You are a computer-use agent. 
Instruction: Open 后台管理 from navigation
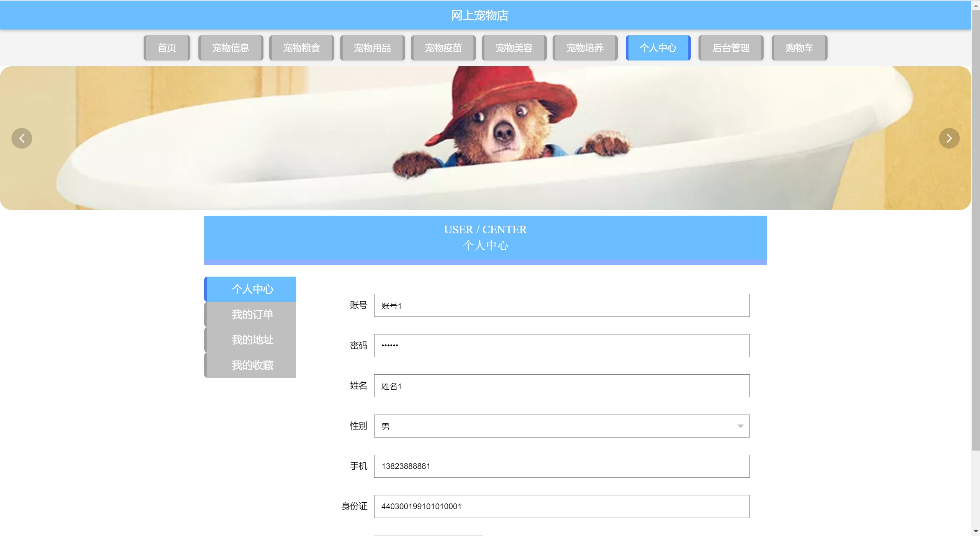[731, 48]
